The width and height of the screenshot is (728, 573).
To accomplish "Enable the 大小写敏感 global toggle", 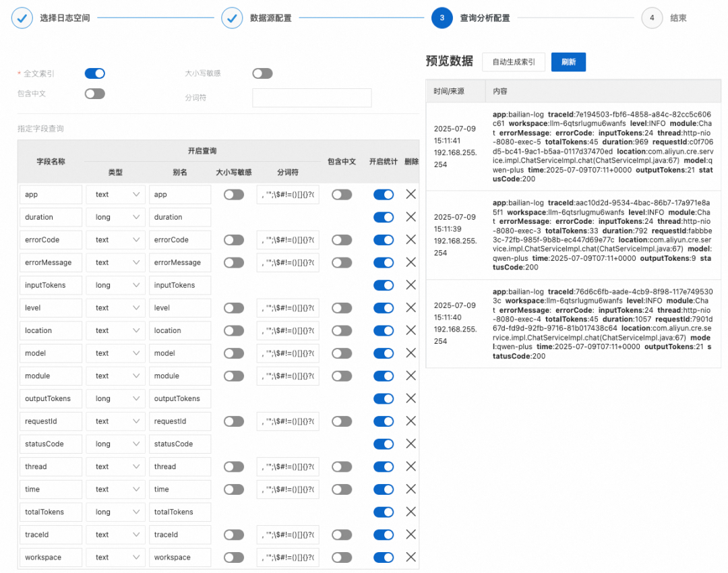I will [x=262, y=73].
